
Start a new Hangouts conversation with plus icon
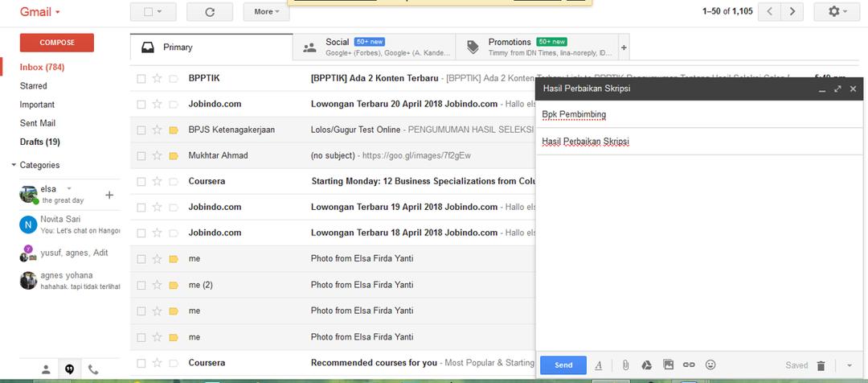click(x=109, y=195)
